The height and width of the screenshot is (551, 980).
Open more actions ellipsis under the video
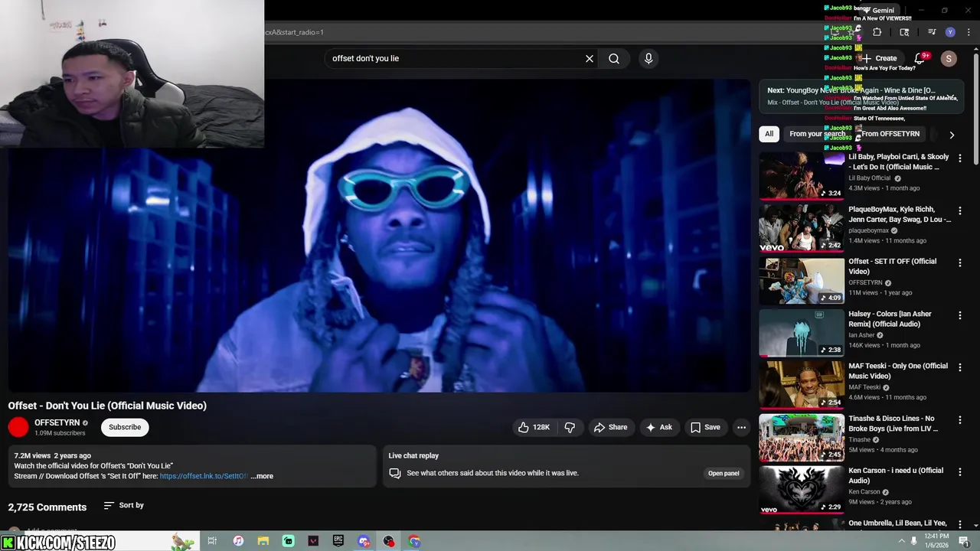pos(741,427)
